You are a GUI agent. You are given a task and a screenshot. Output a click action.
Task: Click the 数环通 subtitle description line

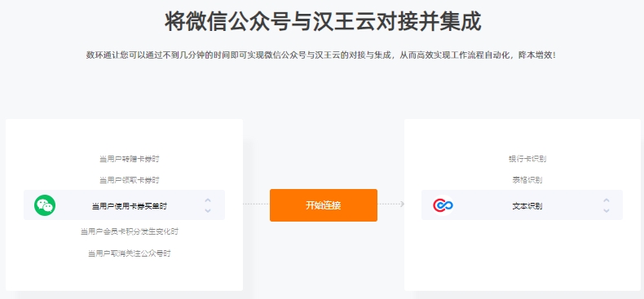[320, 55]
